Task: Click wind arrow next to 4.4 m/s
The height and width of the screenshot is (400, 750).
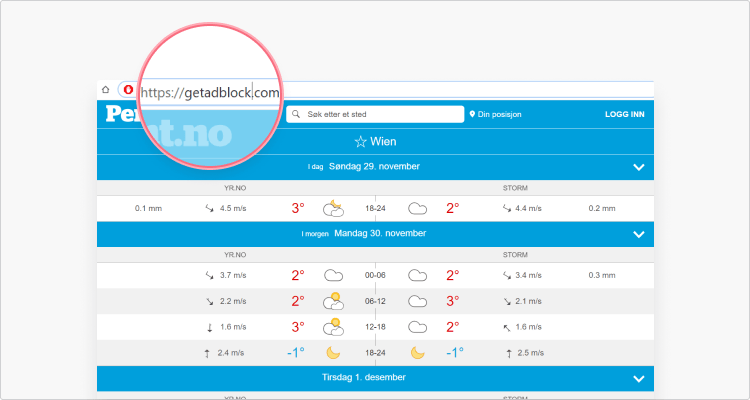Action: point(507,209)
